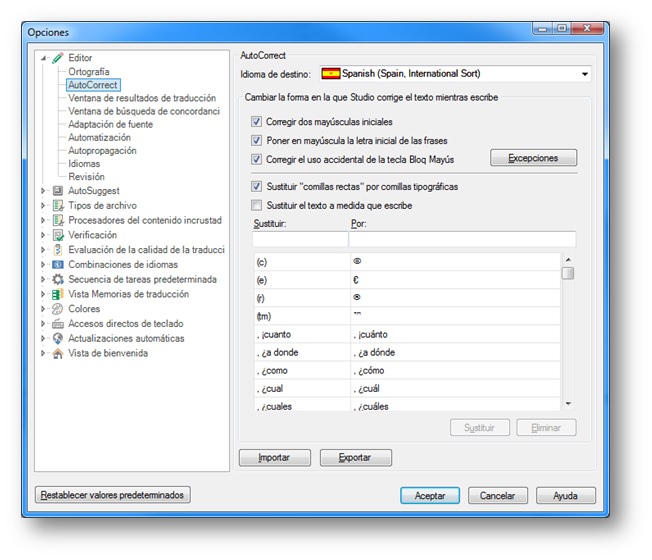Expand Vista de bienvenida node
Image resolution: width=652 pixels, height=560 pixels.
pyautogui.click(x=43, y=353)
